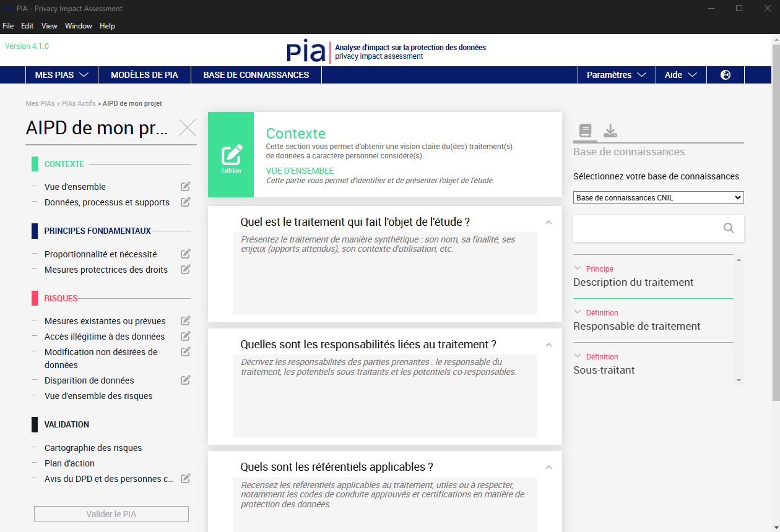780x532 pixels.
Task: Open the Base de connaissances CNIL select box
Action: 659,198
